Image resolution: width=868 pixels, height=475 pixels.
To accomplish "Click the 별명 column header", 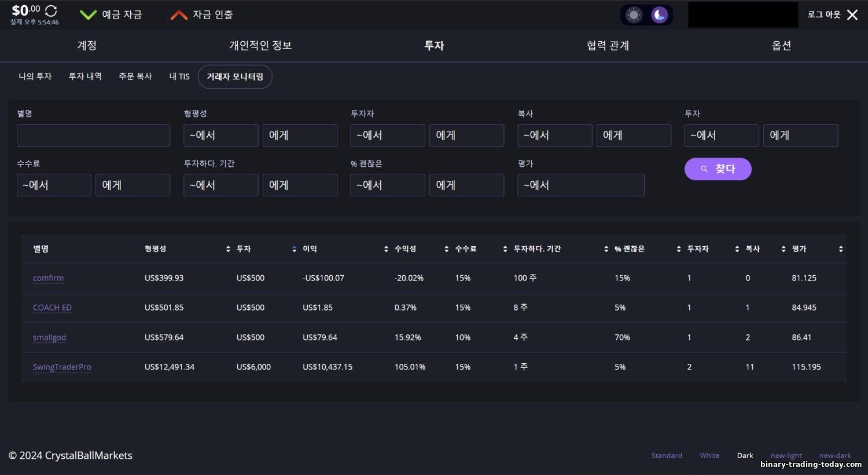I will pos(41,249).
